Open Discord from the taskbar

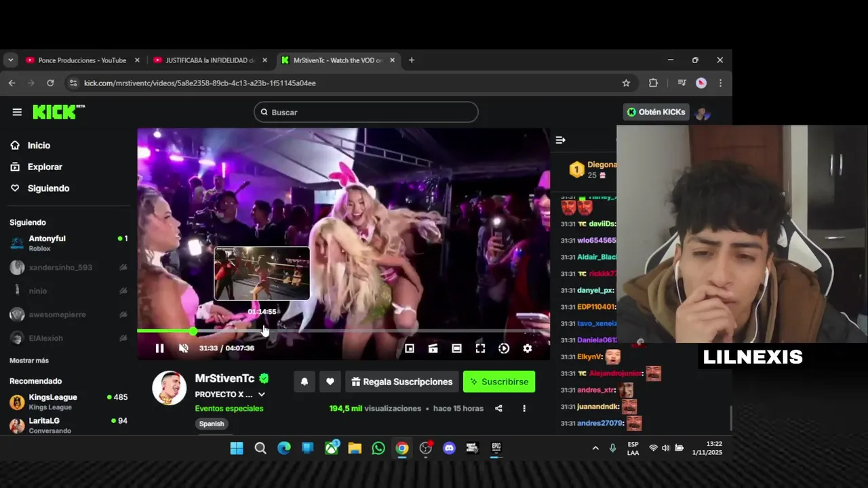click(x=449, y=448)
